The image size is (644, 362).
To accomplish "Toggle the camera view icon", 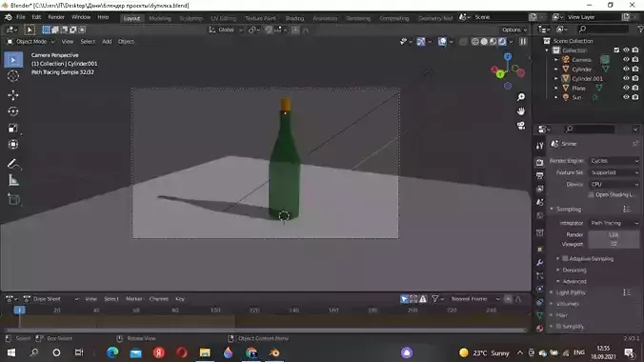I will [521, 126].
